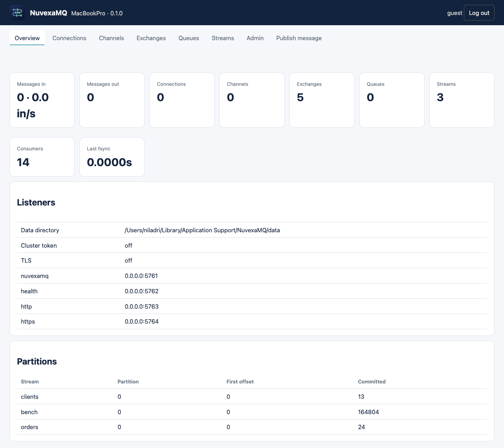504x448 pixels.
Task: Click the First offset column header
Action: [x=240, y=382]
